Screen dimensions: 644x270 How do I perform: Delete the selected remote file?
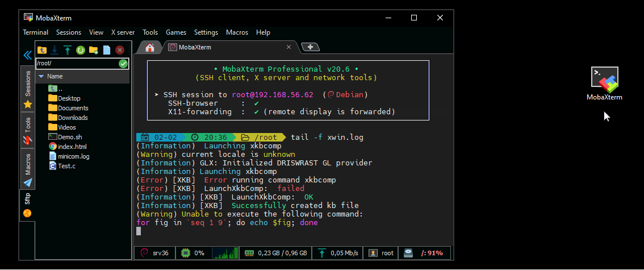(120, 50)
